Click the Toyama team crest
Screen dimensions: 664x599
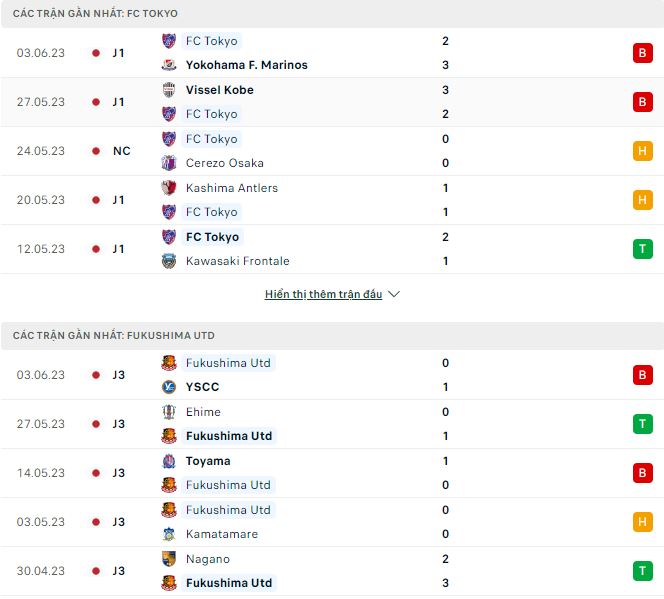[x=169, y=461]
